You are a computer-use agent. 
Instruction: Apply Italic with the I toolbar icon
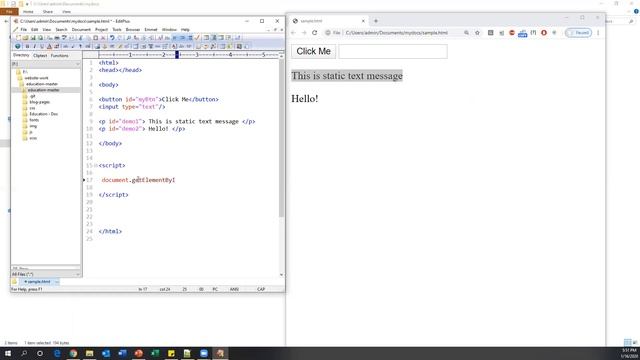35,46
